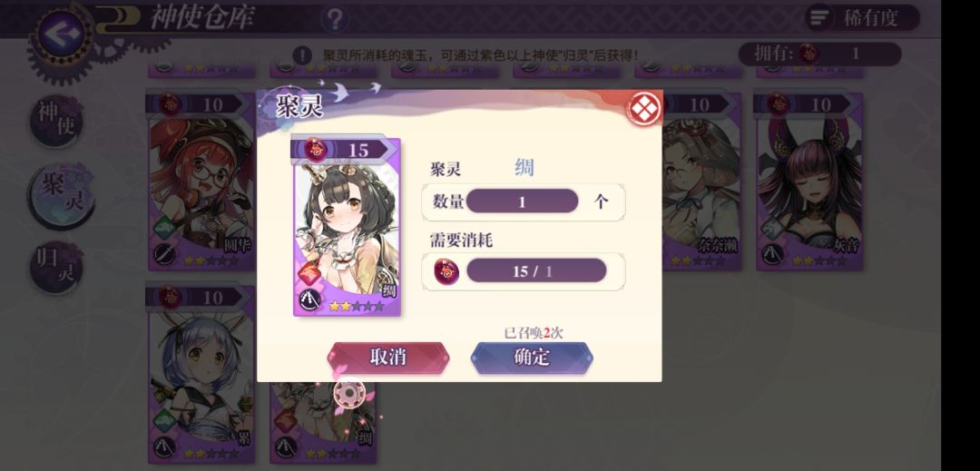Click the 15 / 1 cost bar
This screenshot has width=980, height=471.
(x=536, y=271)
